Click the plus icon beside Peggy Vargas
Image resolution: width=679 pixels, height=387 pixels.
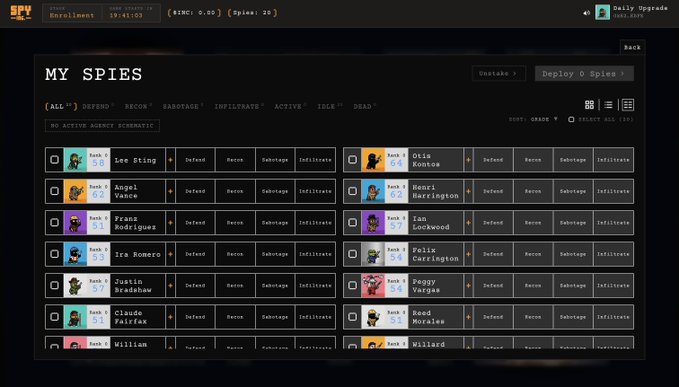[x=468, y=285]
